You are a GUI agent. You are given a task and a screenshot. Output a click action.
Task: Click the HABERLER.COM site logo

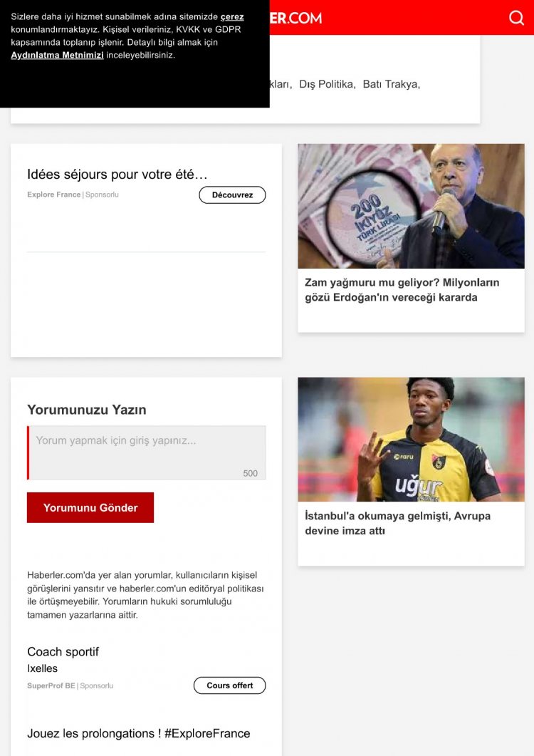coord(295,18)
